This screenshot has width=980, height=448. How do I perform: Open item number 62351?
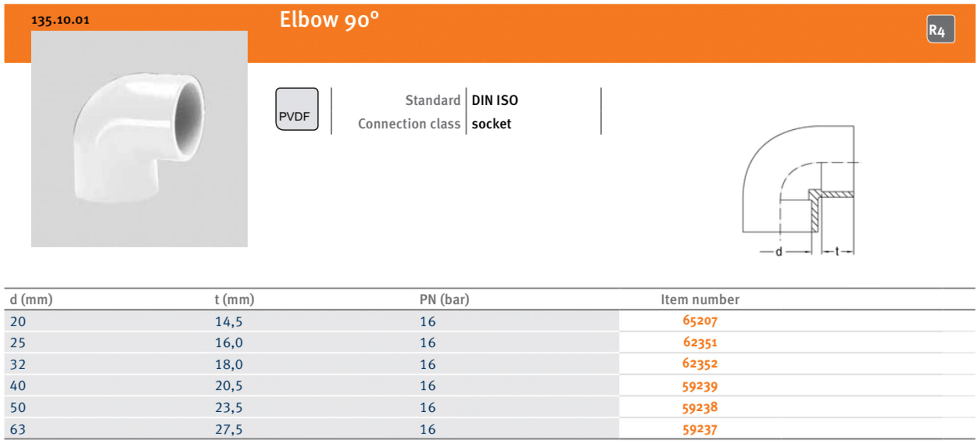pos(700,342)
